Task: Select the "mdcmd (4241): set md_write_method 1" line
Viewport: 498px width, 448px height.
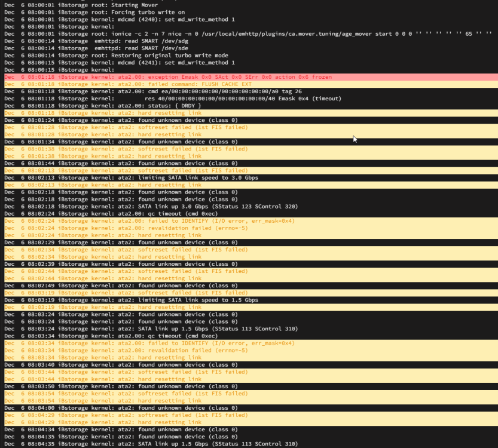Action: point(251,63)
